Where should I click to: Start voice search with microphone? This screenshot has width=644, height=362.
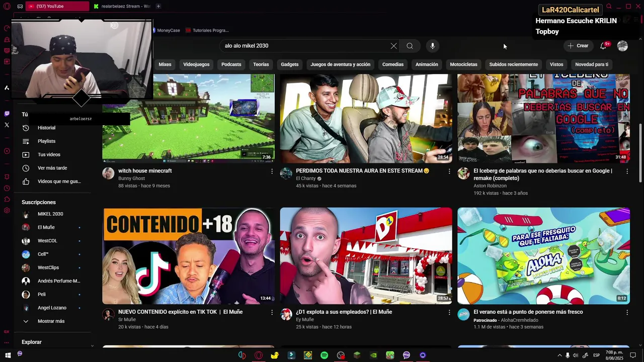(x=432, y=46)
